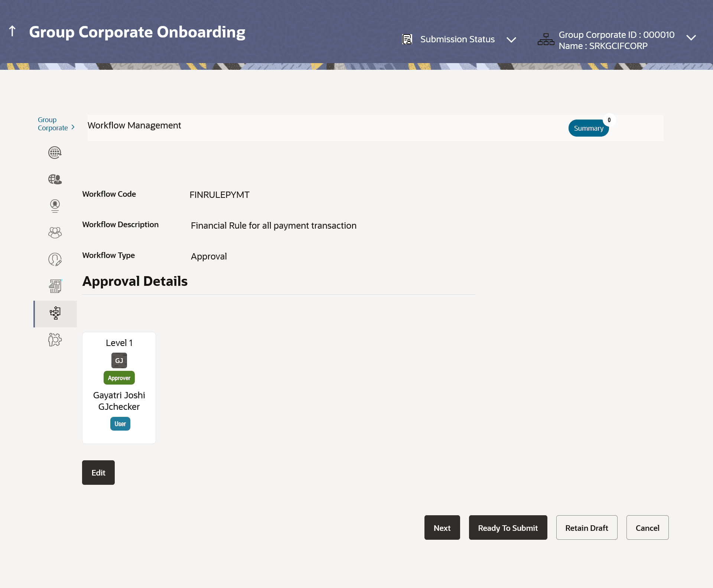Open the person with gear sidebar icon
The width and height of the screenshot is (713, 588).
click(x=55, y=340)
